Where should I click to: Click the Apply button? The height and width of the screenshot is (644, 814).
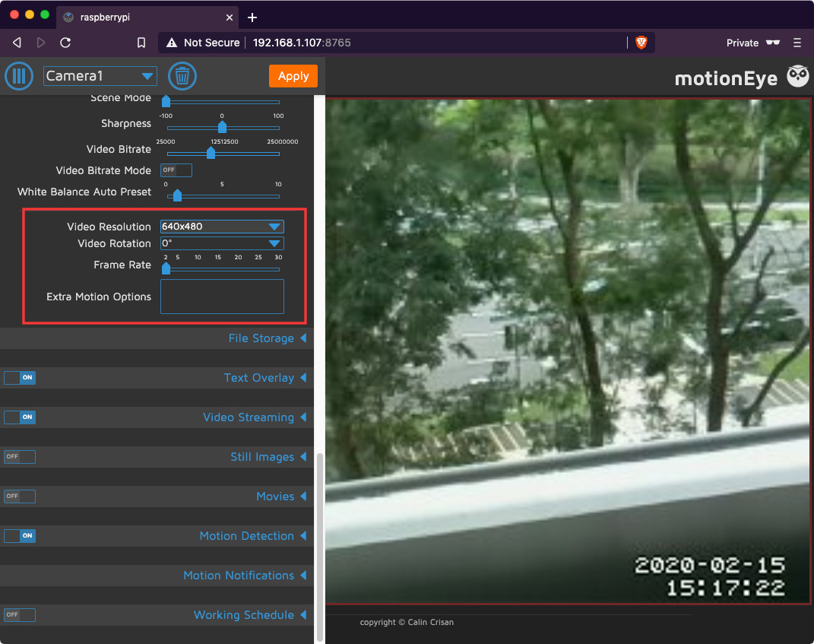coord(293,76)
